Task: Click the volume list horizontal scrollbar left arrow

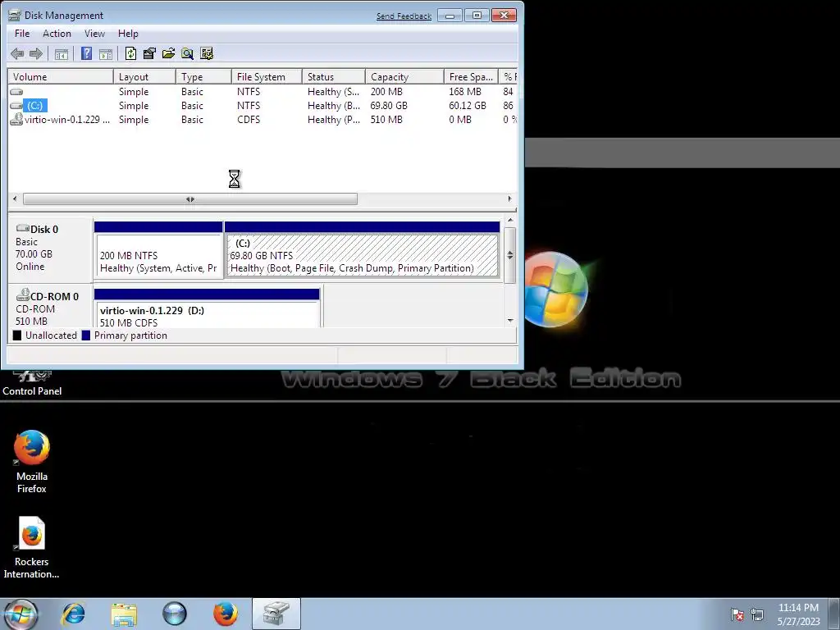Action: (15, 199)
